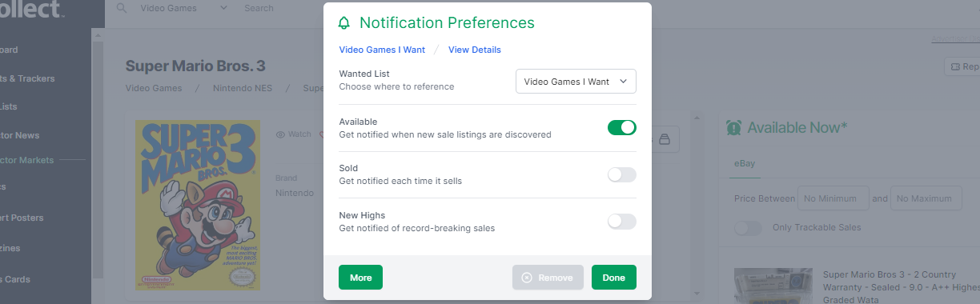Click the Super Mario Bros. 3 cover thumbnail
The width and height of the screenshot is (980, 304).
click(x=198, y=205)
